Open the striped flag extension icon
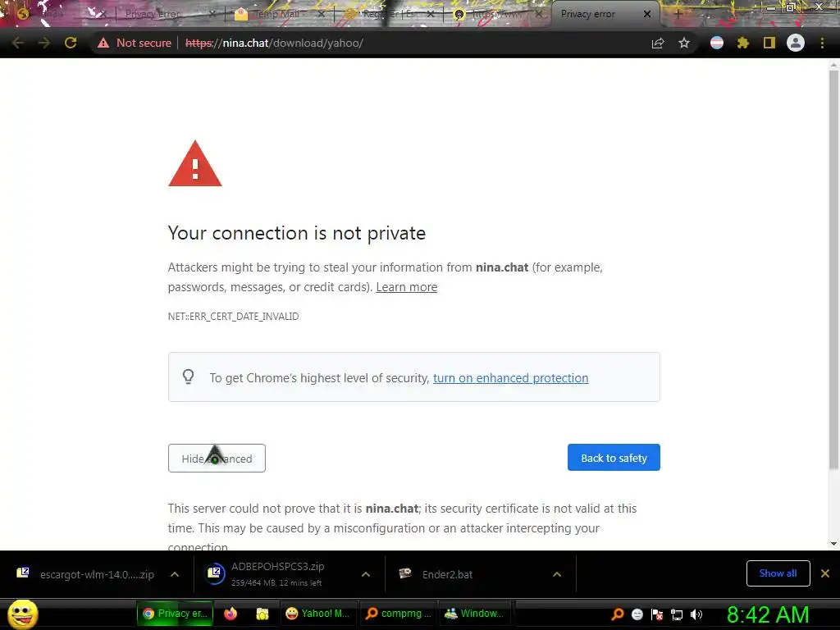The image size is (840, 630). pos(717,43)
